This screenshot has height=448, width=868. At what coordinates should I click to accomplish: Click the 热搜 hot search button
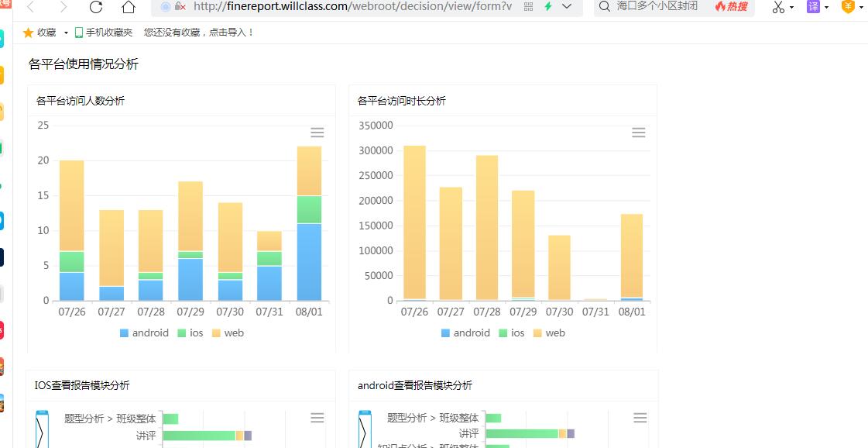click(x=731, y=6)
